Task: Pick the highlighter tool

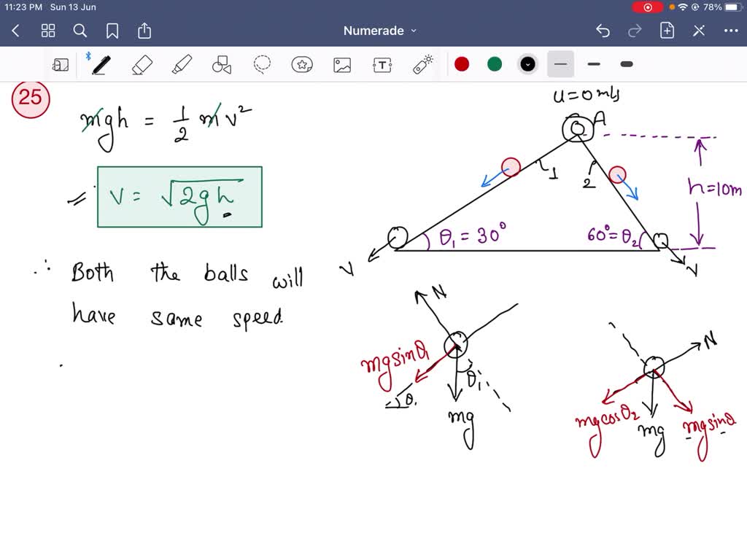Action: pos(182,64)
